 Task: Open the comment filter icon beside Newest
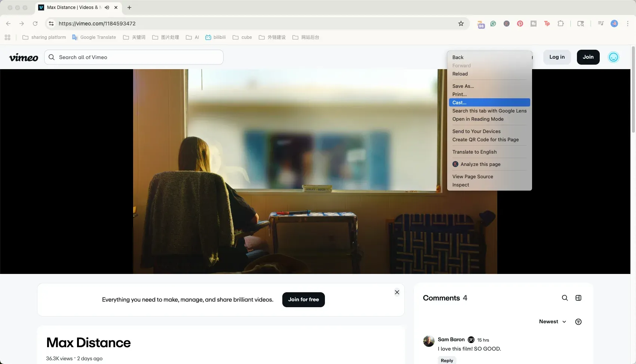pos(578,322)
